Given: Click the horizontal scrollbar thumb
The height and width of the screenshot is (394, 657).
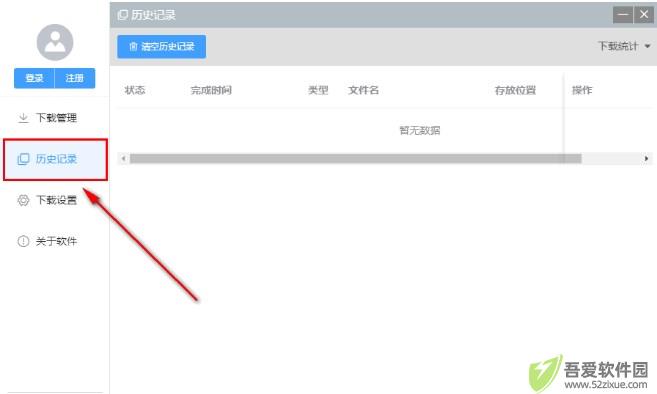Looking at the screenshot, I should [x=355, y=158].
